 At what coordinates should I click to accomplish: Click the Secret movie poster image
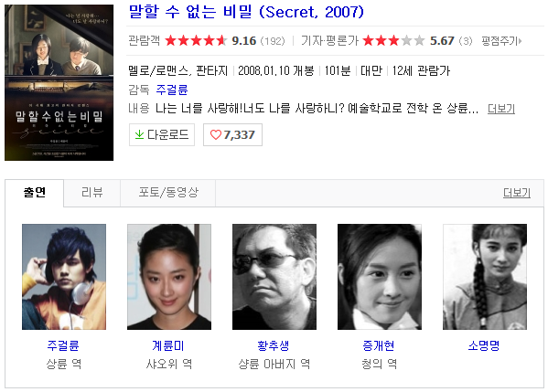coord(59,82)
